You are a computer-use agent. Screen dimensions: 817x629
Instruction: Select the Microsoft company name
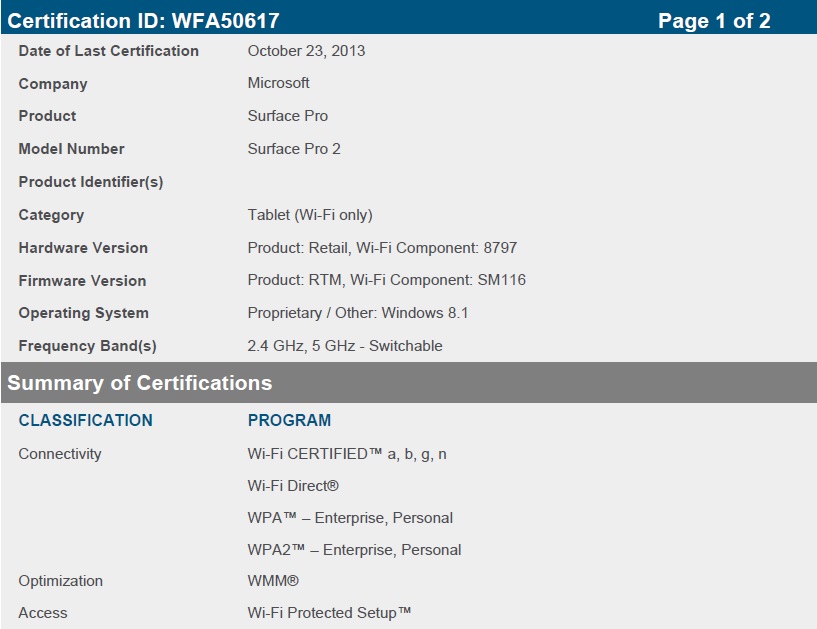click(x=278, y=83)
